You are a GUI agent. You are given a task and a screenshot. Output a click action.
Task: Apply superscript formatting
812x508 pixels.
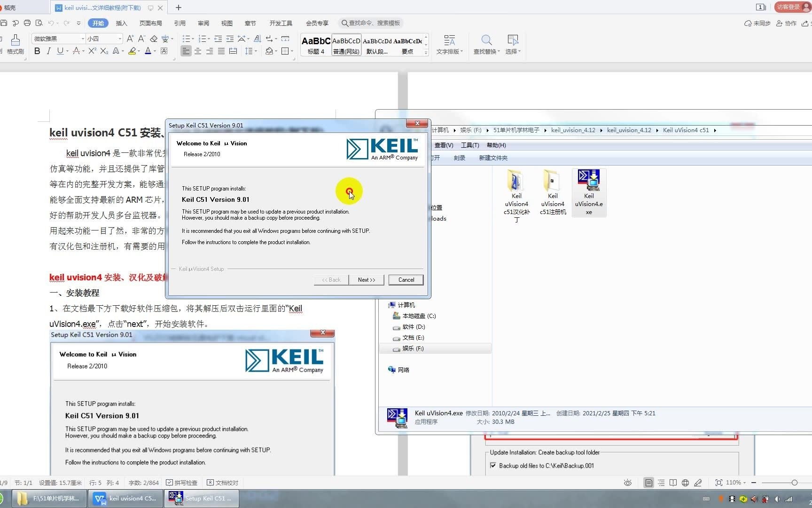[x=92, y=51]
